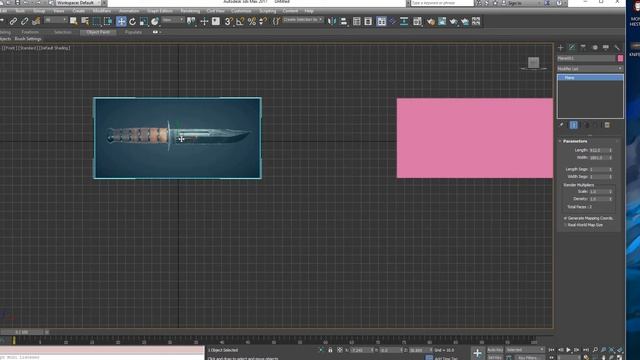Image resolution: width=640 pixels, height=360 pixels.
Task: Click the keyword search field
Action: tap(442, 3)
